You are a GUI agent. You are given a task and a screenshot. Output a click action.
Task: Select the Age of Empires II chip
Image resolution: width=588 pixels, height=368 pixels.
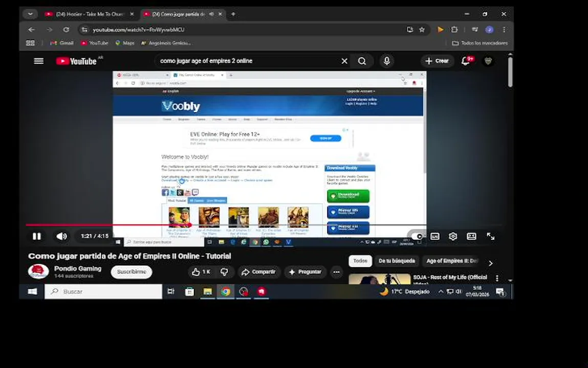452,261
